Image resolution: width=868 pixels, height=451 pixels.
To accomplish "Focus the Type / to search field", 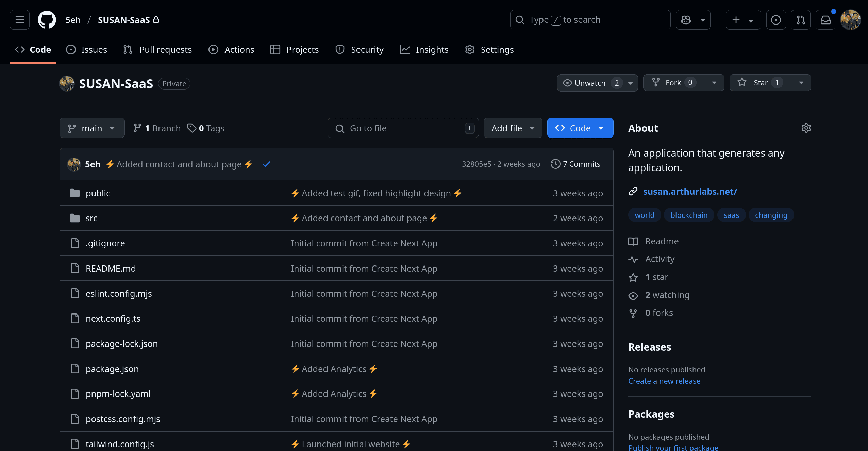I will 590,20.
